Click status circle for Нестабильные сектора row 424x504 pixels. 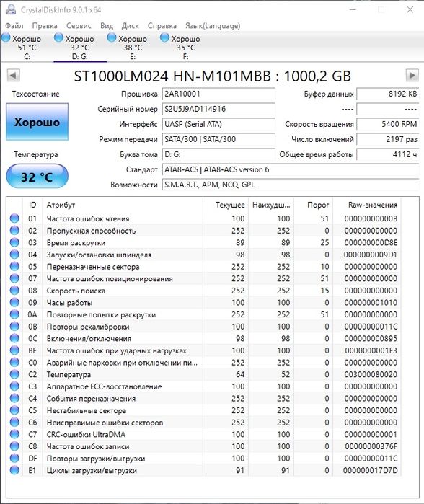tap(14, 410)
